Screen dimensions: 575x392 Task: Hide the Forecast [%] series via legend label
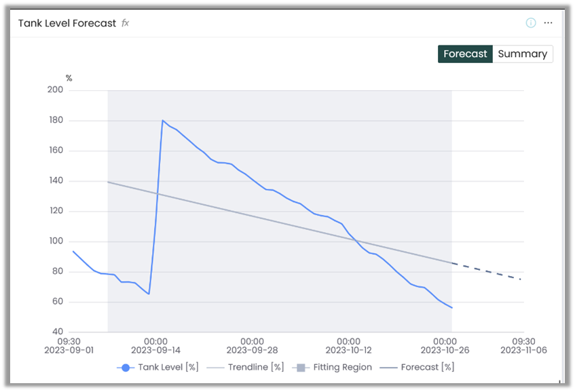click(x=427, y=368)
